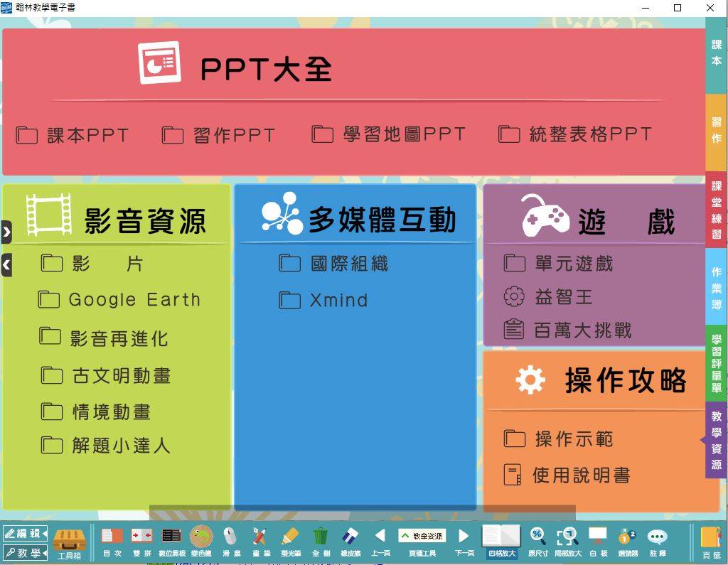Collapse the side panel left-arrow handle

coord(6,265)
